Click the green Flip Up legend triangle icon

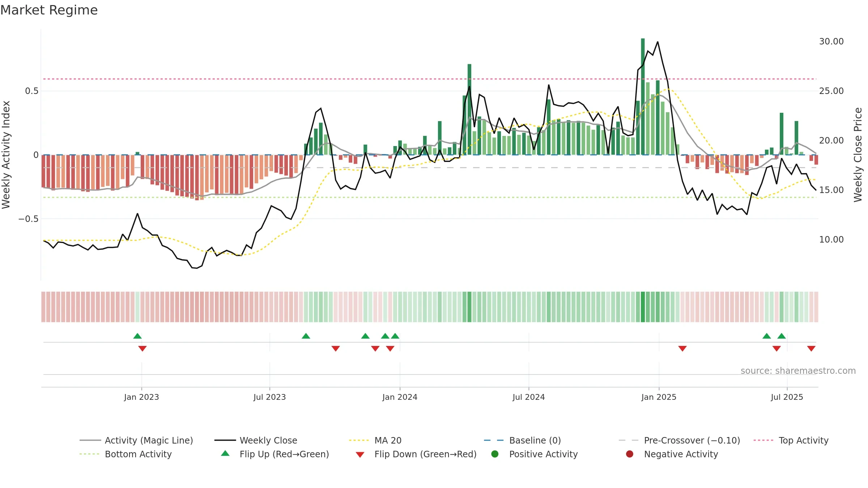click(x=225, y=453)
